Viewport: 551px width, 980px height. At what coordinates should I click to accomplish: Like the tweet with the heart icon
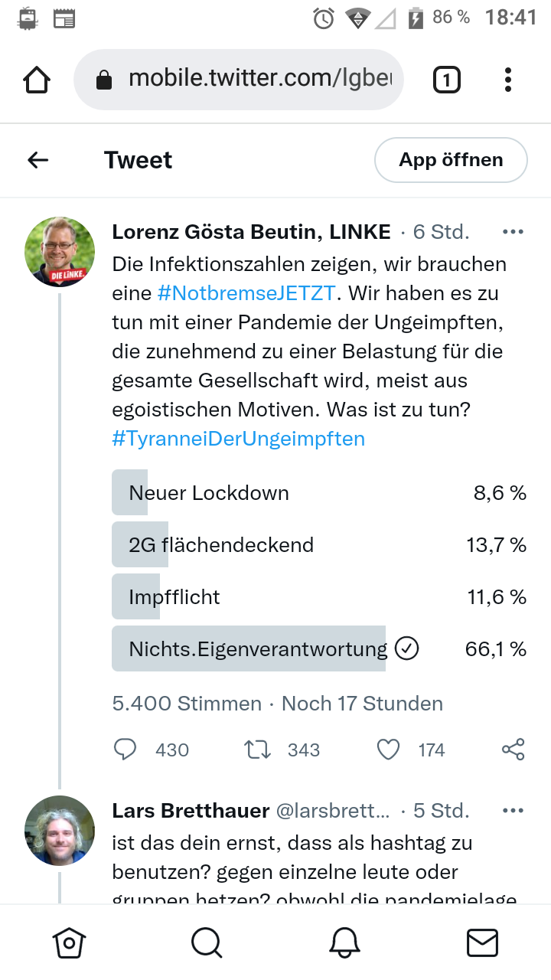coord(389,750)
